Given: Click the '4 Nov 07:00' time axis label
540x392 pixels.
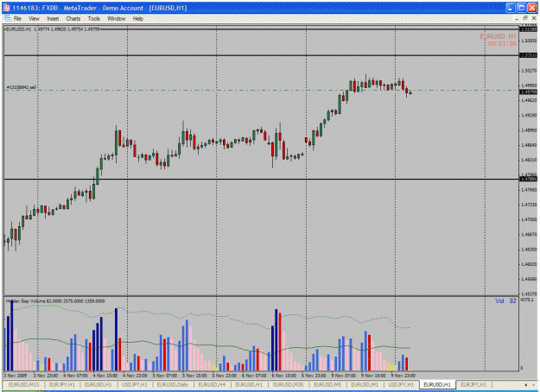Looking at the screenshot, I should click(x=75, y=376).
